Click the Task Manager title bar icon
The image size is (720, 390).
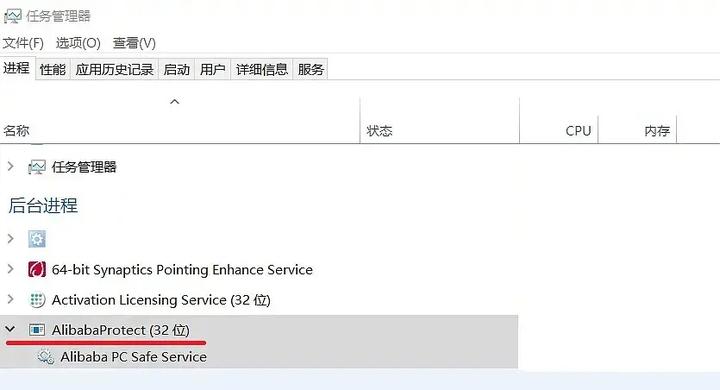(x=12, y=17)
